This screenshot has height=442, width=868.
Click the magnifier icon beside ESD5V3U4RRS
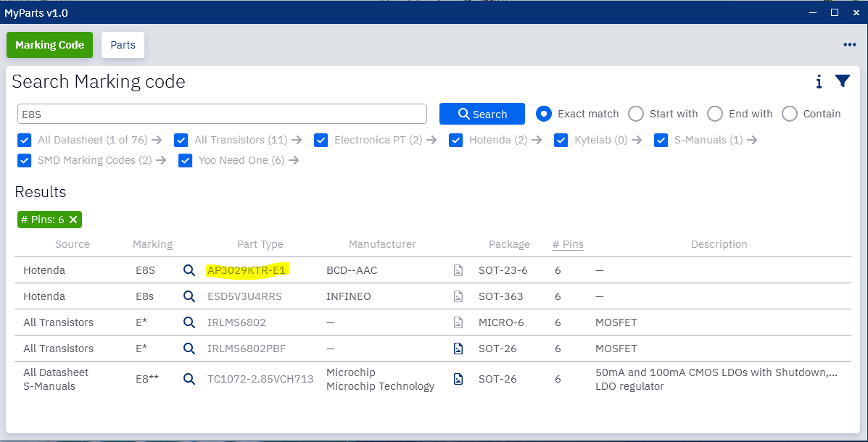click(x=189, y=296)
